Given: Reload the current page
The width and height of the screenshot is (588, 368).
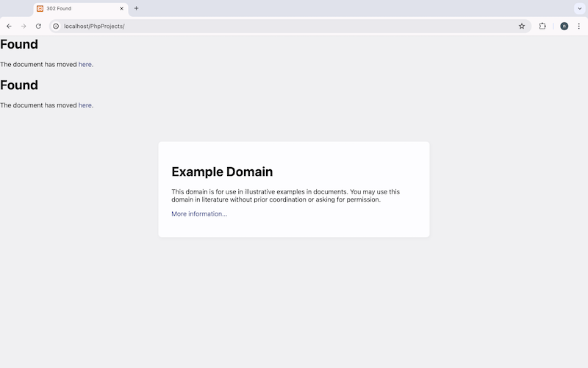Looking at the screenshot, I should pos(38,26).
